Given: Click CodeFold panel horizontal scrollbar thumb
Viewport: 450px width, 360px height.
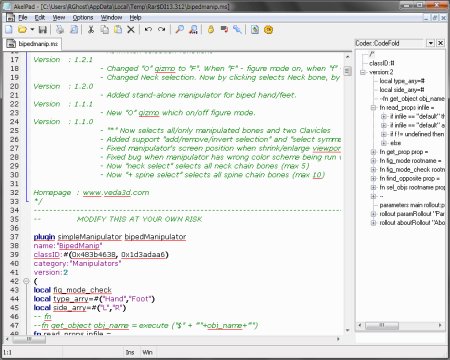Looking at the screenshot, I should point(382,325).
